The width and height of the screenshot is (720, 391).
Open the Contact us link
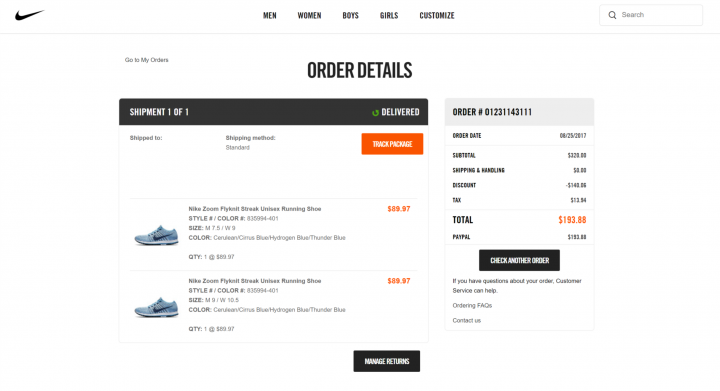click(x=467, y=320)
